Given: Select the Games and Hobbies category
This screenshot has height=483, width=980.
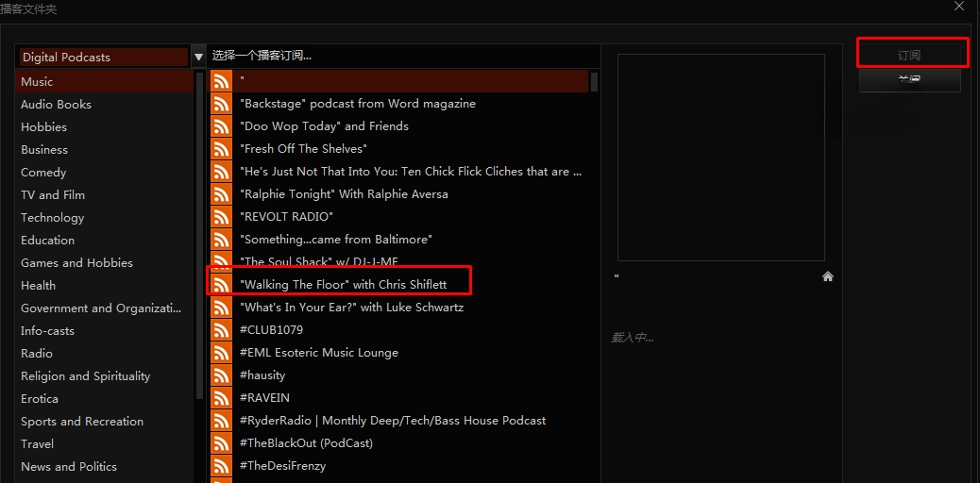Looking at the screenshot, I should (105, 263).
